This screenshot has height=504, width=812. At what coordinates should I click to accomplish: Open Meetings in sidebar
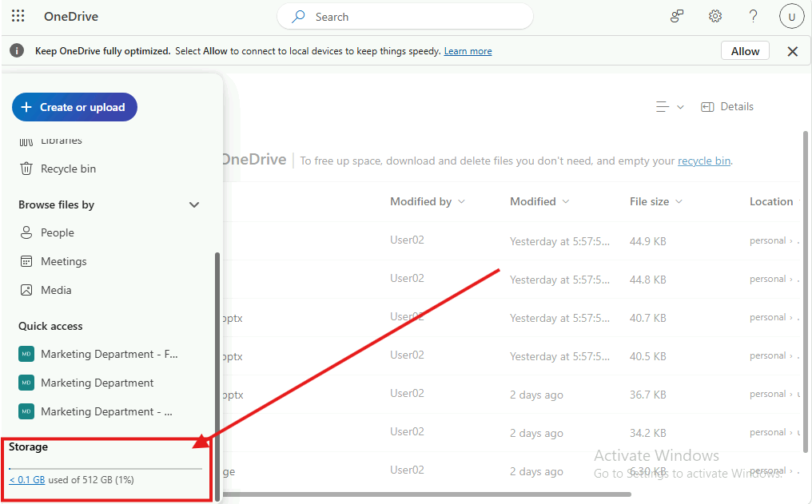(63, 261)
